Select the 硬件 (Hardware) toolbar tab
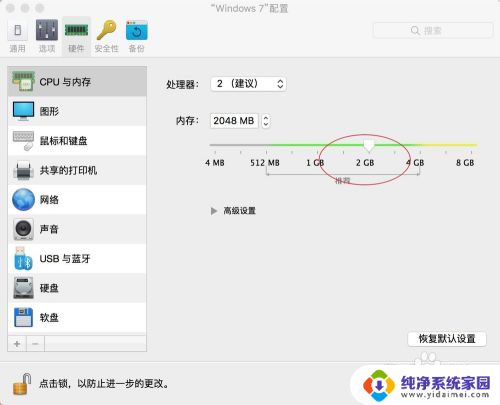500x405 pixels. 76,36
